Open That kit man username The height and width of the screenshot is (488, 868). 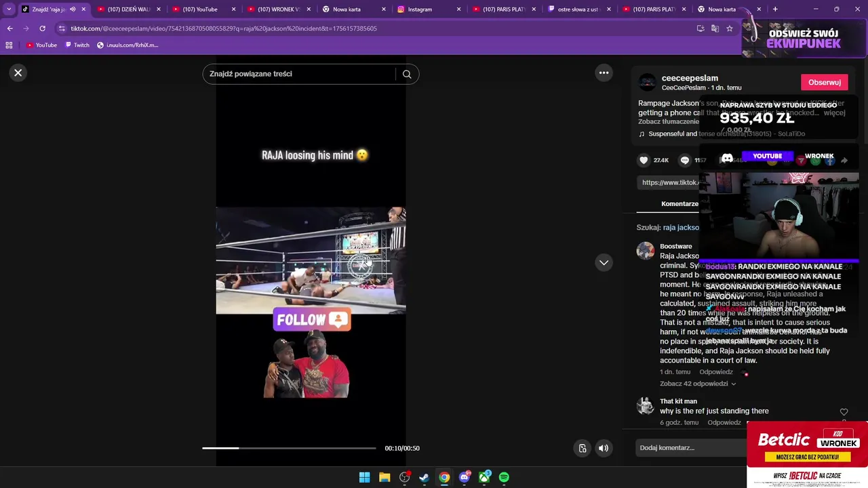(678, 401)
